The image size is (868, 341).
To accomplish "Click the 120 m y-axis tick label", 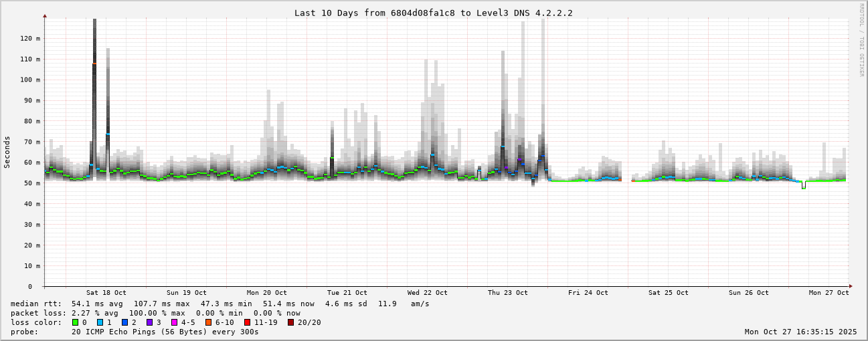I will (x=31, y=38).
